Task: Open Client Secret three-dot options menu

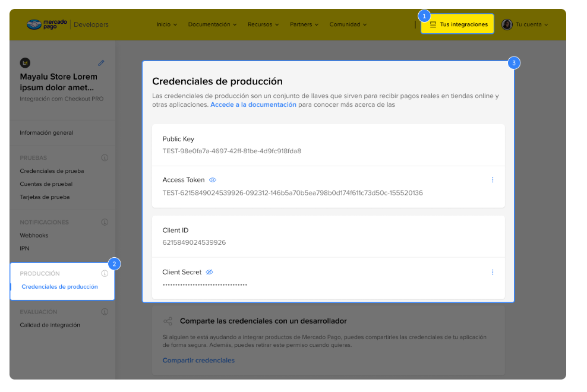Action: 493,272
